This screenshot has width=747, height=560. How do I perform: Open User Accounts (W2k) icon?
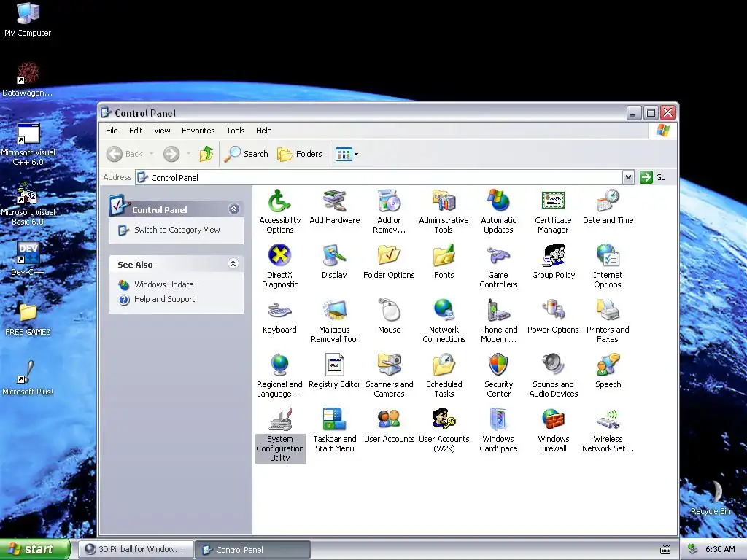[444, 430]
